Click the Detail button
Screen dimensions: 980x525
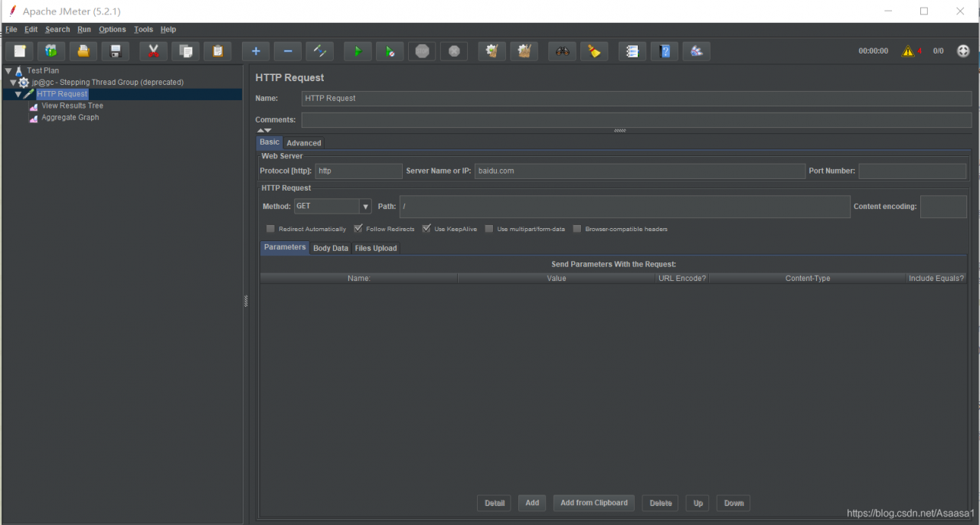click(495, 503)
